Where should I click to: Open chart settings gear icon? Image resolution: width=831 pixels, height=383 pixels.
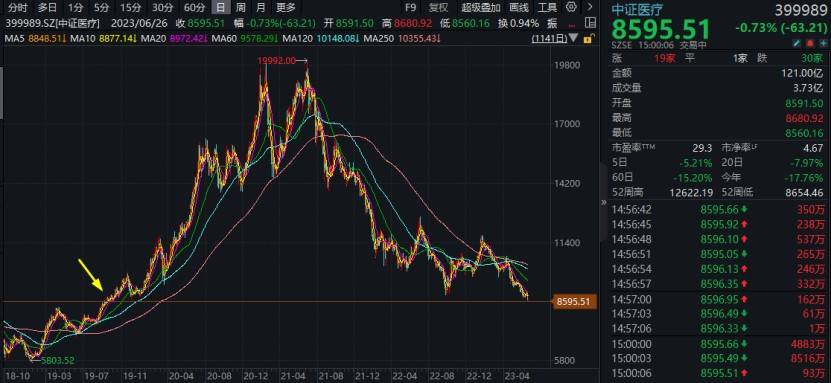click(x=571, y=7)
